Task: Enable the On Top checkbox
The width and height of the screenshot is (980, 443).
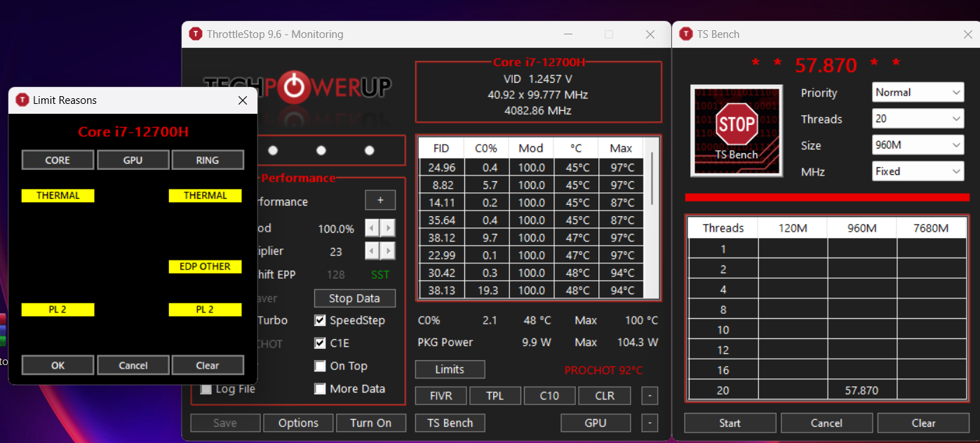Action: (320, 366)
